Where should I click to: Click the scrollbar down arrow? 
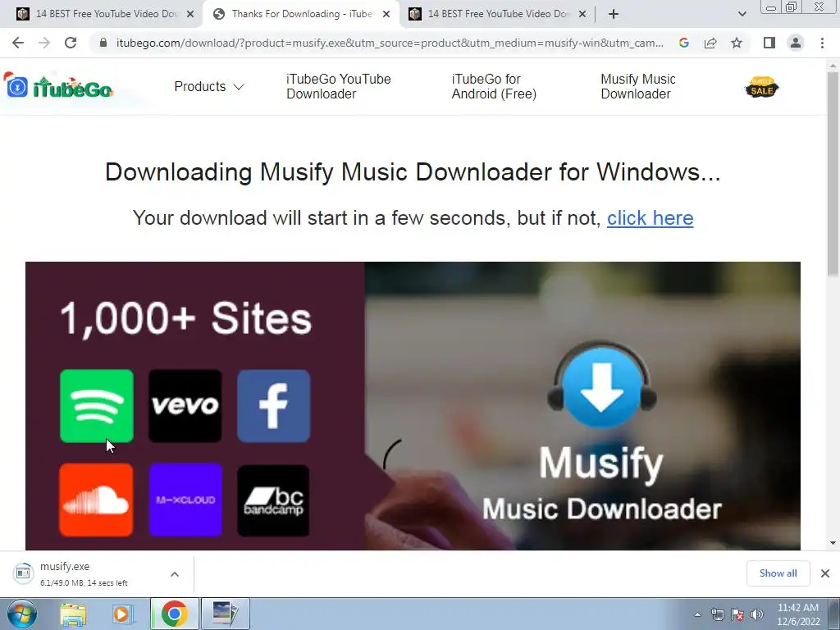coord(833,543)
